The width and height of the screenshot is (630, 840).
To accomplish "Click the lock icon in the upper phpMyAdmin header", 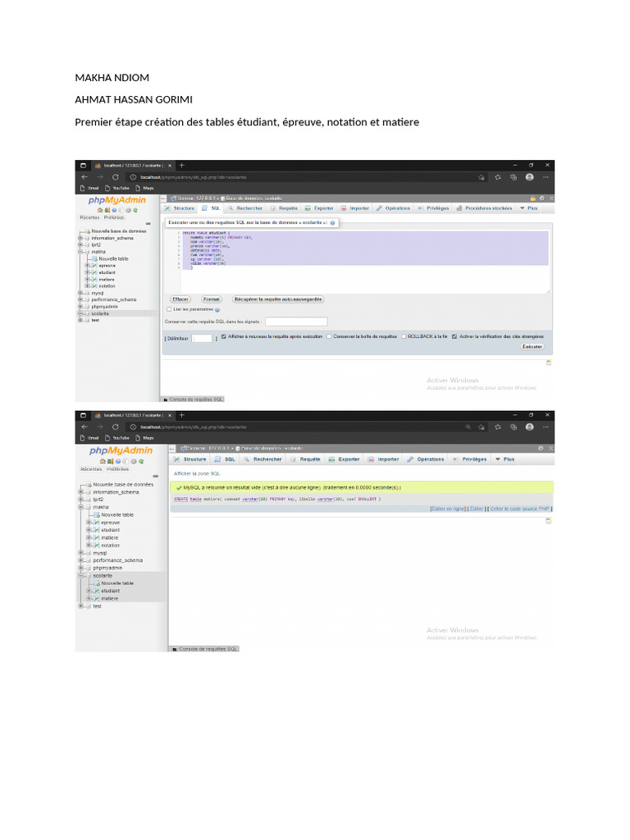I will click(x=533, y=199).
